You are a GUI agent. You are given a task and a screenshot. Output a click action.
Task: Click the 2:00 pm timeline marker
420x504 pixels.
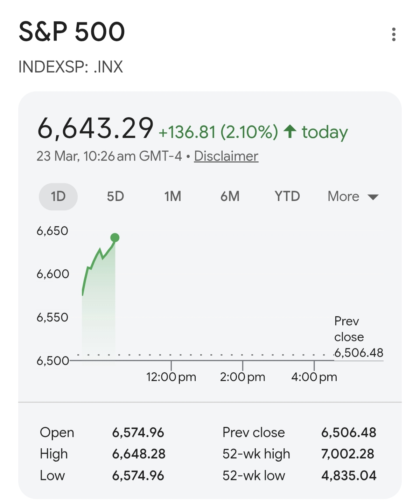coord(243,377)
